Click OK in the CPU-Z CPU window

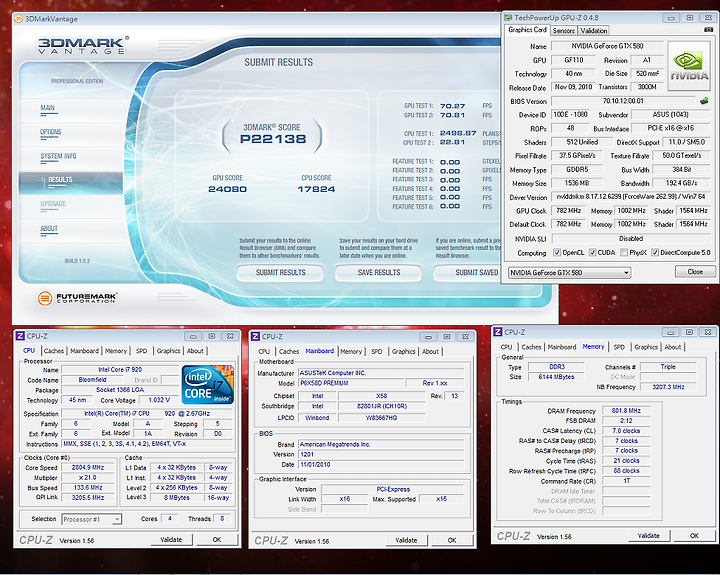click(x=217, y=540)
